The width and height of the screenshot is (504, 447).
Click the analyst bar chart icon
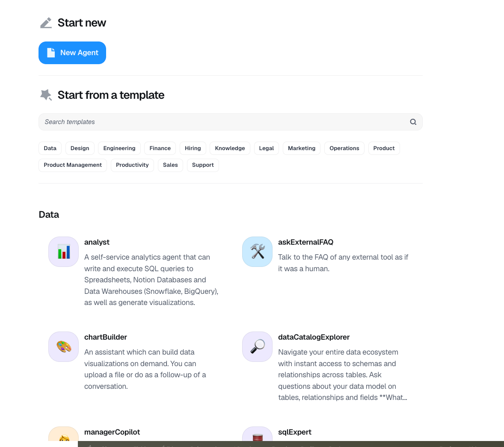coord(63,252)
